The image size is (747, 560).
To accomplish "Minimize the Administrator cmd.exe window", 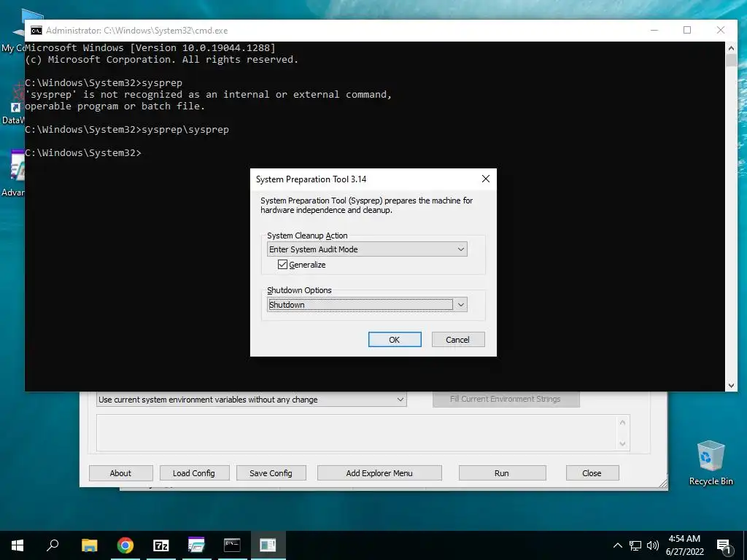I will pyautogui.click(x=654, y=30).
